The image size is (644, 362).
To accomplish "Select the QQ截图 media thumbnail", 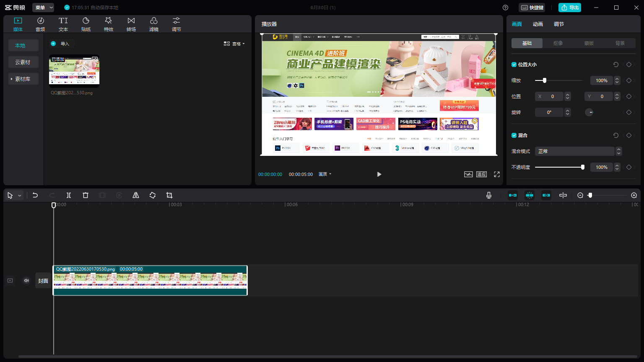I will point(74,70).
